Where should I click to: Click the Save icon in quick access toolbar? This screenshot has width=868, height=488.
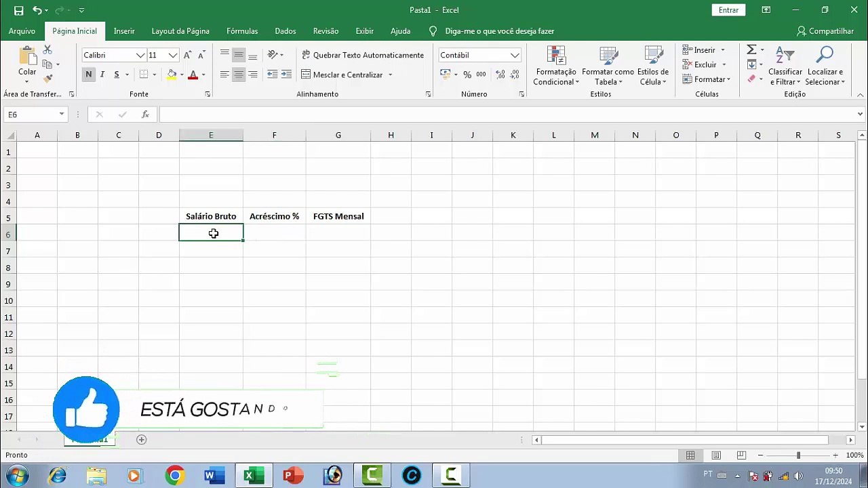pos(18,10)
